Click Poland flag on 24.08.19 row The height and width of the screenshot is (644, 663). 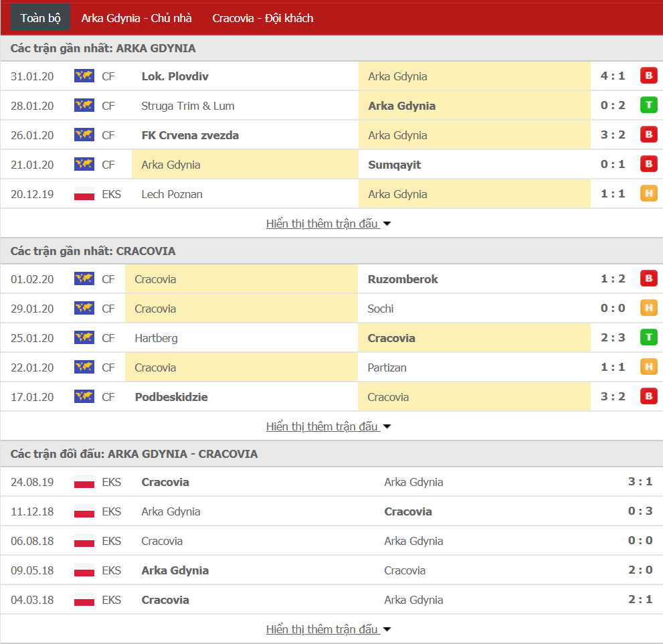(x=84, y=482)
